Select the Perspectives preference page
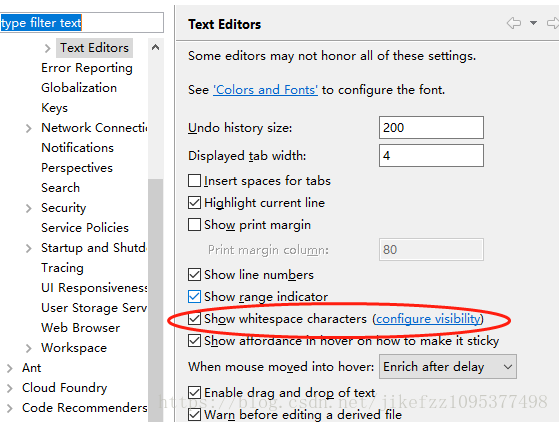The width and height of the screenshot is (559, 422). tap(77, 168)
